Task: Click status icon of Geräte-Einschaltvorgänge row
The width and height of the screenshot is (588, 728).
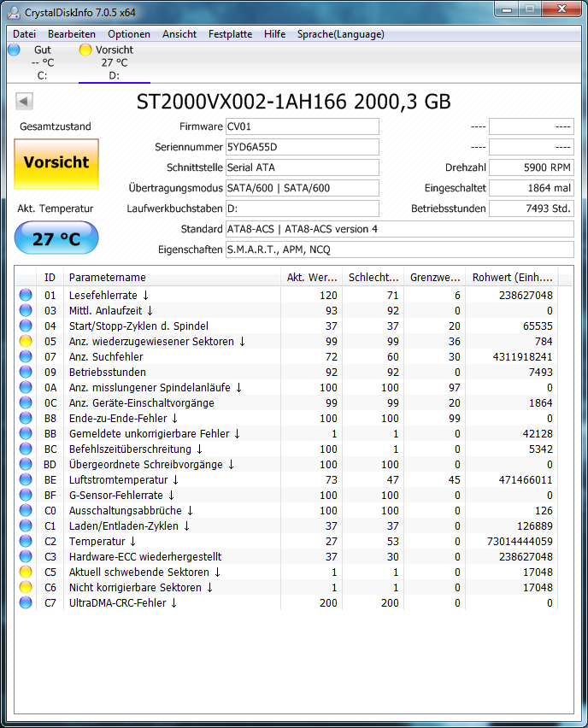Action: [26, 402]
